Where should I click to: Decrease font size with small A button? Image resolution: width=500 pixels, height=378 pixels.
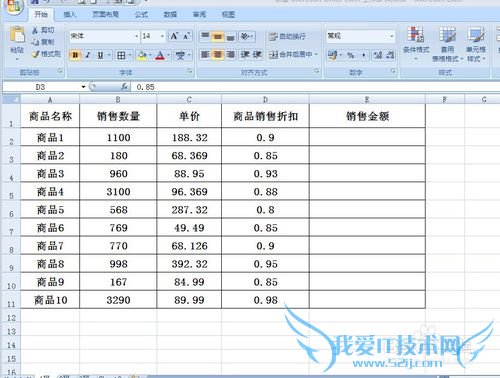pyautogui.click(x=186, y=36)
